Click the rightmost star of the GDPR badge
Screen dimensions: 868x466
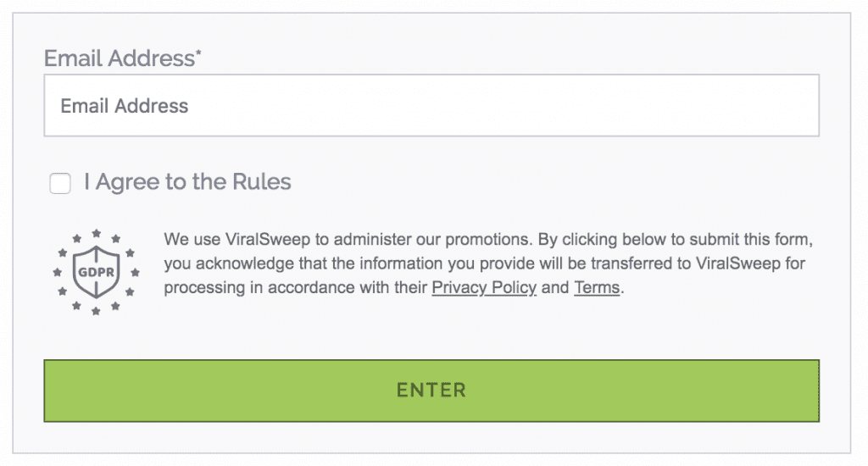(135, 272)
